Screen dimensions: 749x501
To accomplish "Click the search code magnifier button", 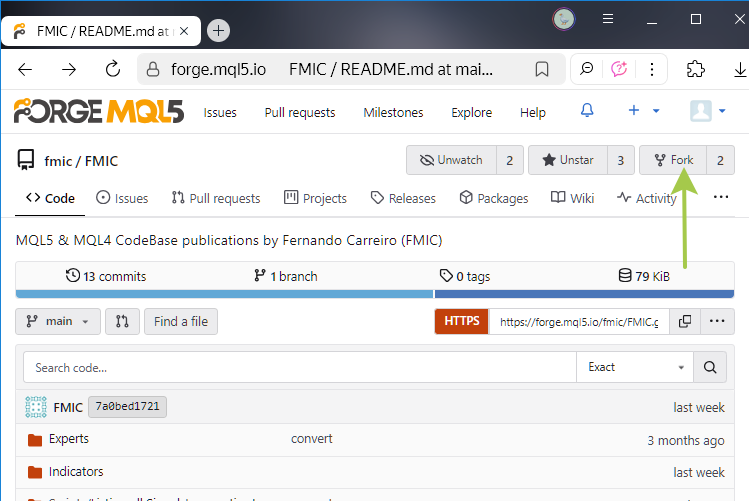I will point(710,367).
